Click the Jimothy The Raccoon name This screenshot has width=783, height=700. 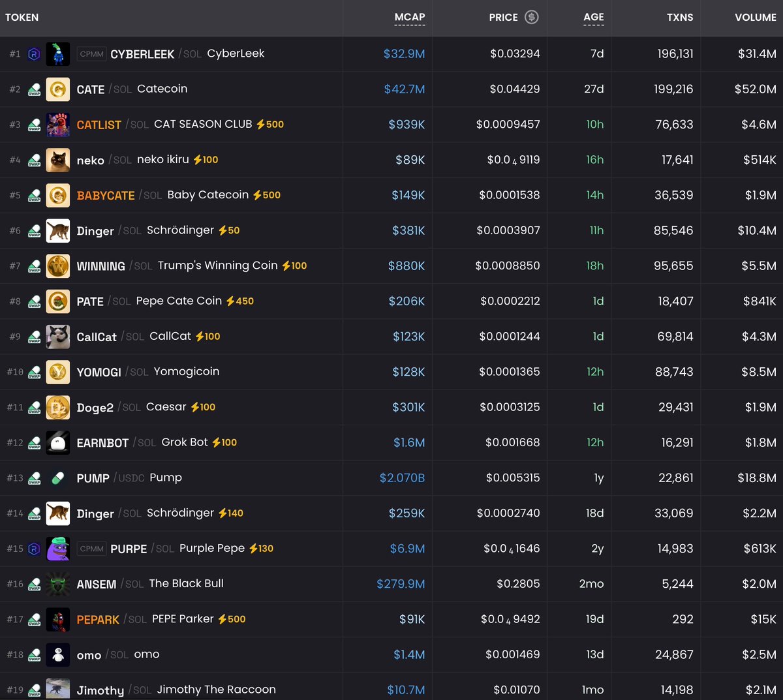[216, 690]
